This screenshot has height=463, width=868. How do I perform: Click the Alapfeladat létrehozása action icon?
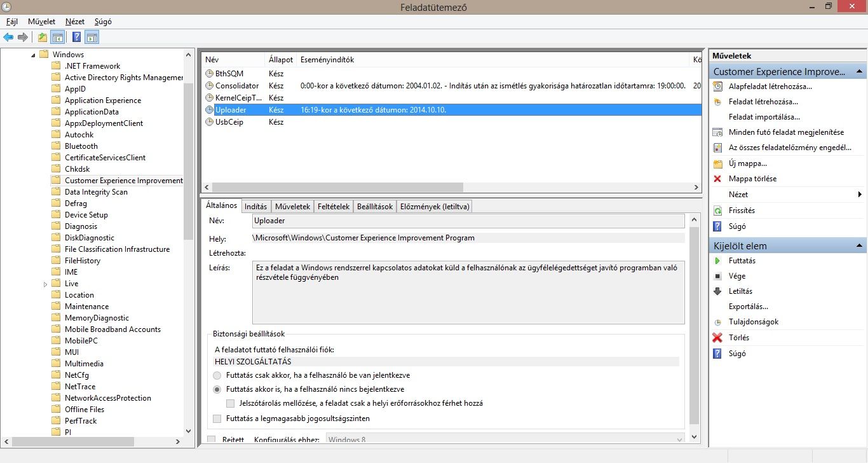click(718, 86)
